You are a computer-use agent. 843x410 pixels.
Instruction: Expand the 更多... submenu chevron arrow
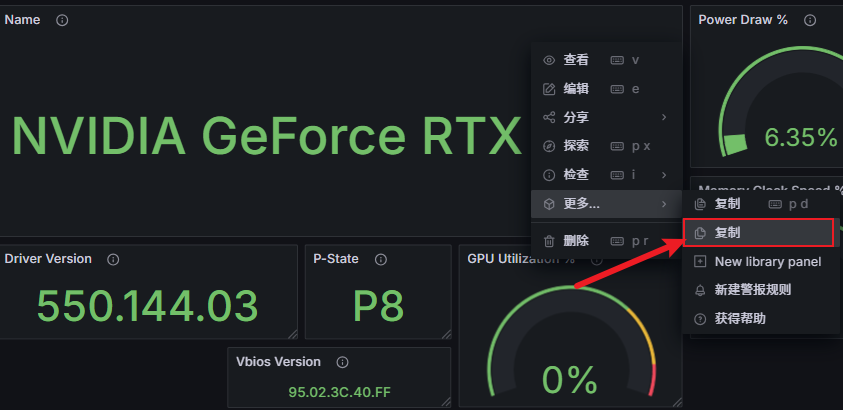(665, 204)
